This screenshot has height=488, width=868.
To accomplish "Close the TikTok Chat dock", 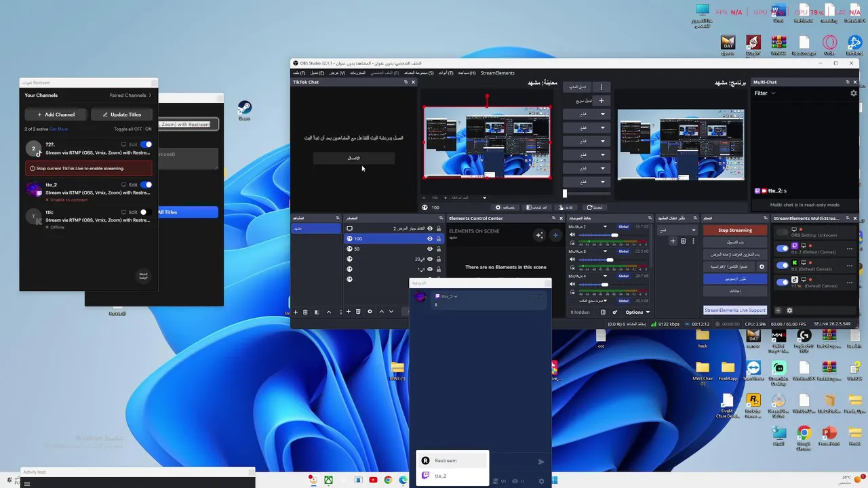I will pos(414,82).
